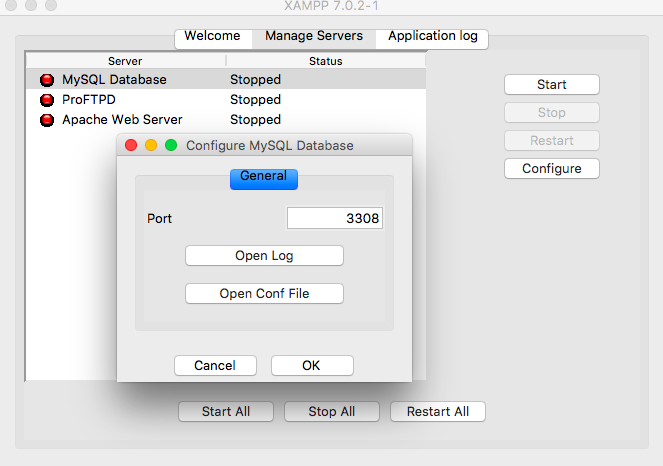The image size is (663, 466).
Task: Click the Start button for the selected server
Action: click(552, 85)
